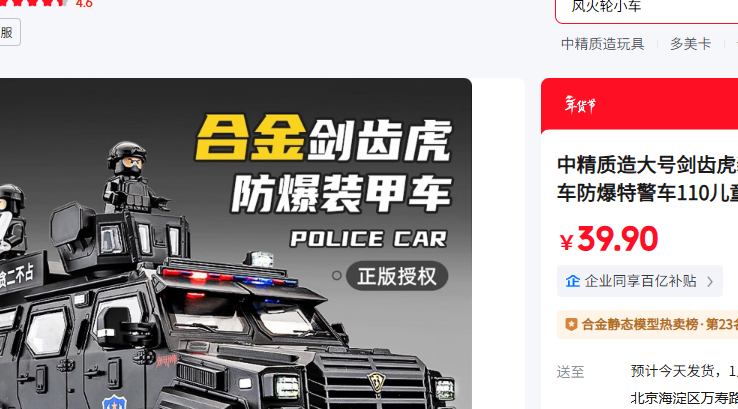Open the 合金静态模型热卖榜 ranking link
The width and height of the screenshot is (738, 409).
(x=648, y=324)
